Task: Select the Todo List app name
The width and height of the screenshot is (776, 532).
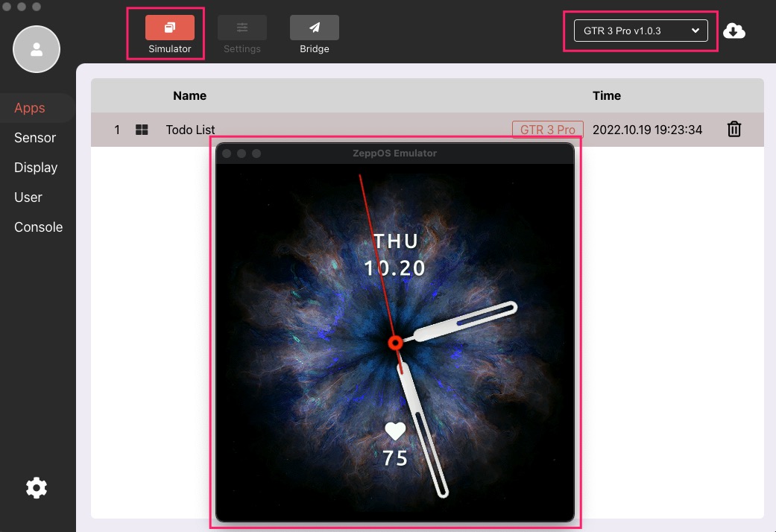Action: [190, 130]
